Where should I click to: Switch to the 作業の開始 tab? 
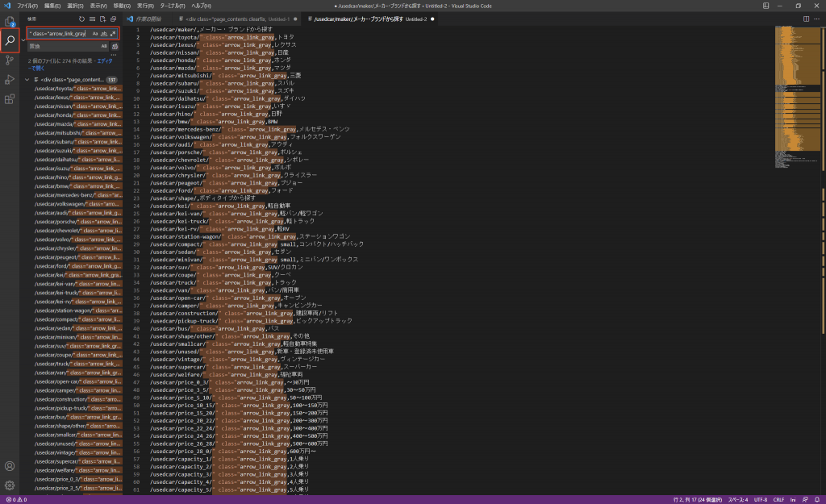[x=148, y=19]
